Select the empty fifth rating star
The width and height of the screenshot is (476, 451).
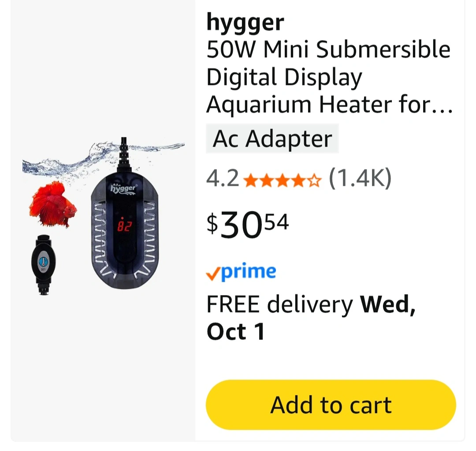[315, 181]
